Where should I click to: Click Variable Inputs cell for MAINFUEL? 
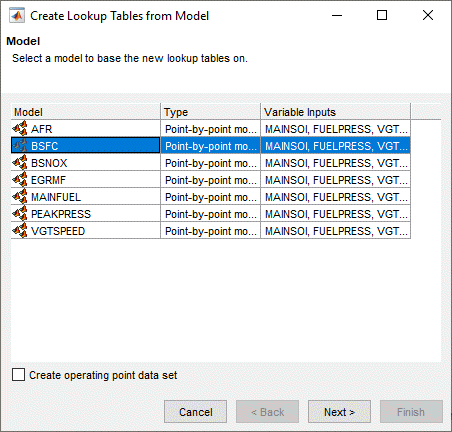(335, 197)
